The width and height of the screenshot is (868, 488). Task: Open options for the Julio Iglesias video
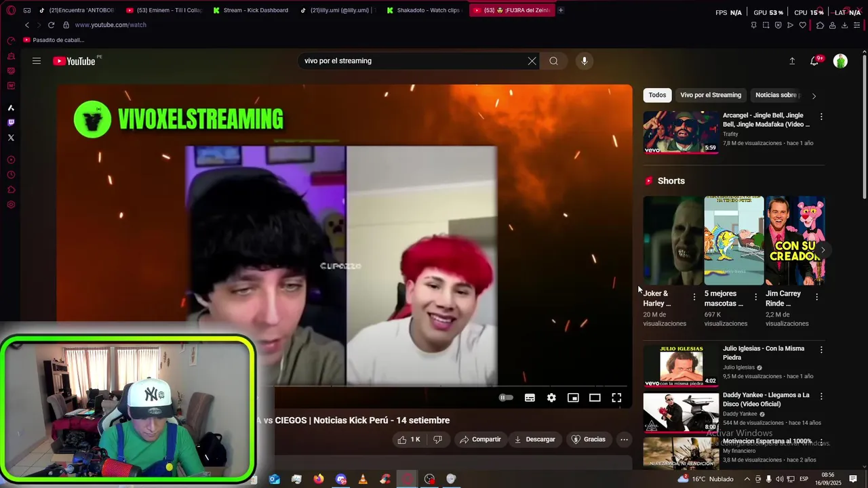coord(821,350)
